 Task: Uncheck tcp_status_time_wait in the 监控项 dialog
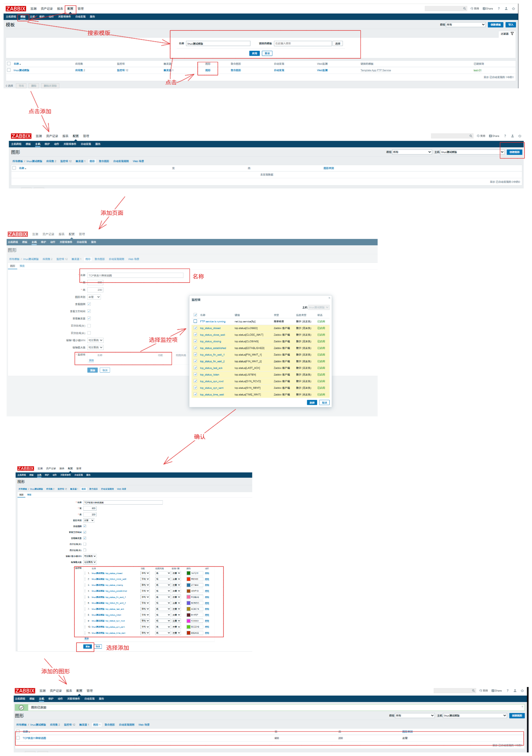(195, 394)
